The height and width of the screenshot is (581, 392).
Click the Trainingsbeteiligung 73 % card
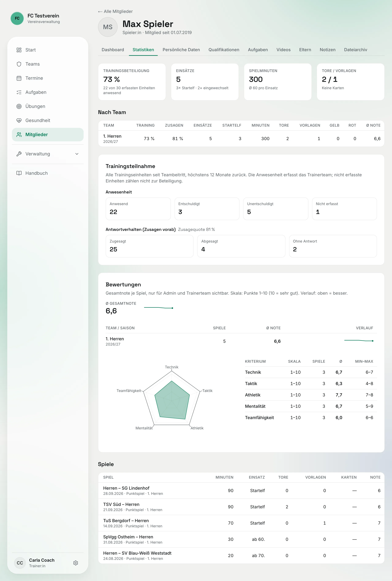(x=132, y=82)
